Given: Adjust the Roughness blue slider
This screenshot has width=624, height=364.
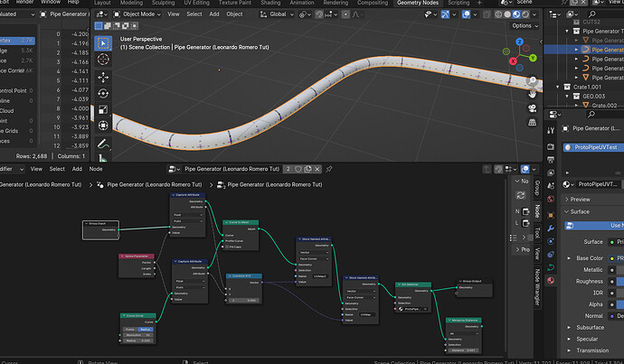Looking at the screenshot, I should (x=620, y=281).
